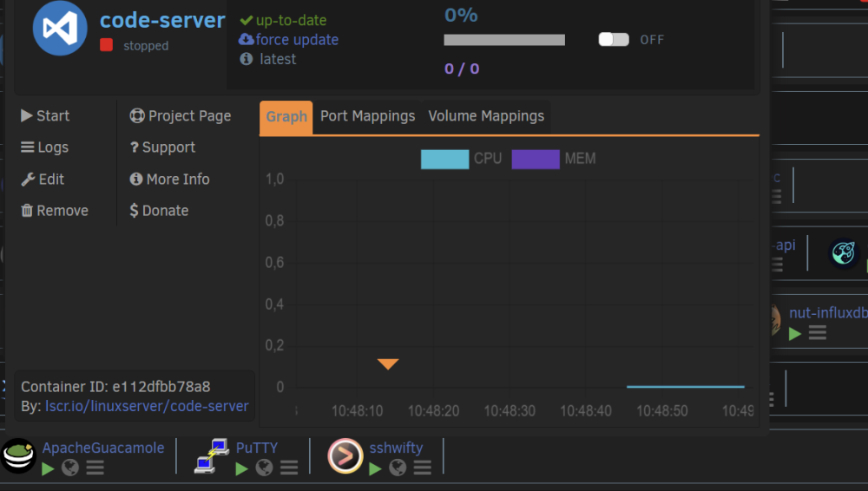Click the Project Page lifebuoy icon
Viewport: 868px width, 491px height.
point(137,115)
